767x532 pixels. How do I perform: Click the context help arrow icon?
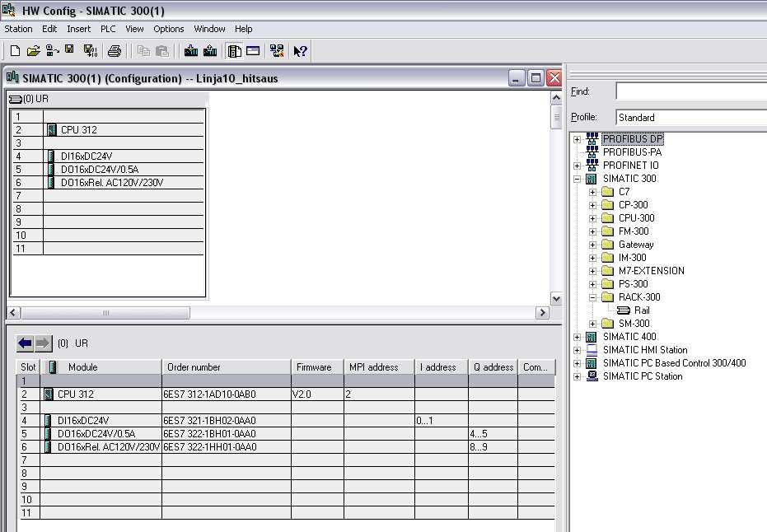[300, 51]
